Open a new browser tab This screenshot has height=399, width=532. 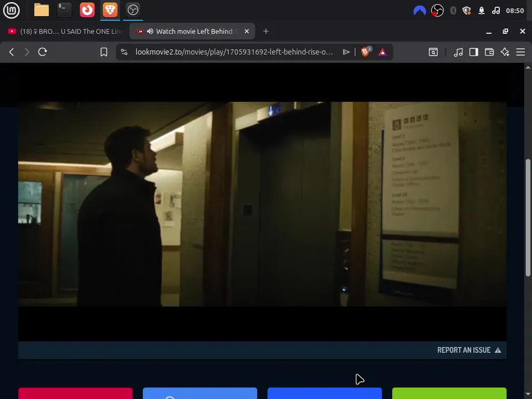pos(266,31)
